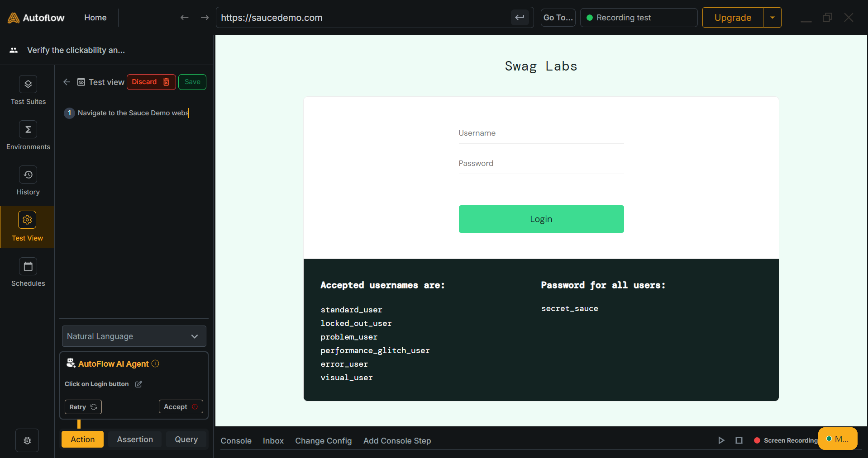Expand the Upgrade dropdown arrow
The image size is (868, 458).
click(x=773, y=18)
